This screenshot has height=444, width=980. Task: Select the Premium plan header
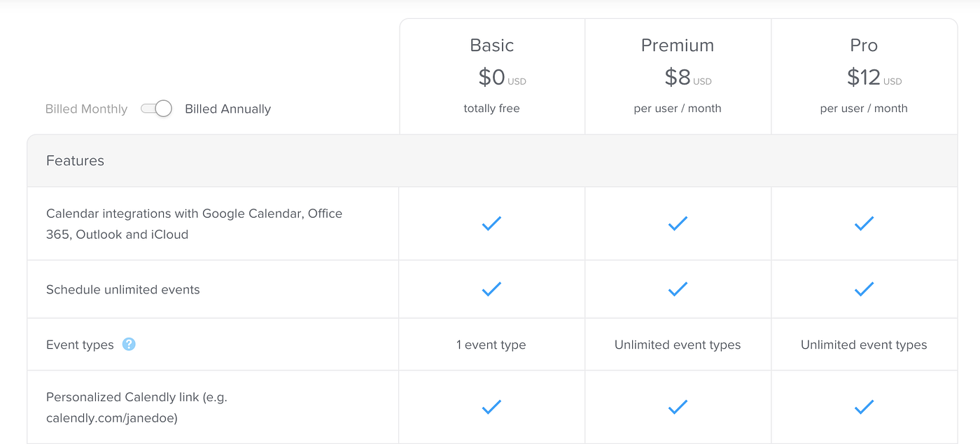[678, 46]
